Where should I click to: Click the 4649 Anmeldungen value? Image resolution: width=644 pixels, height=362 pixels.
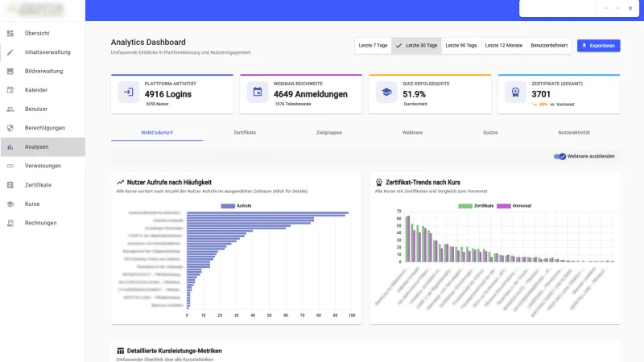pos(311,94)
